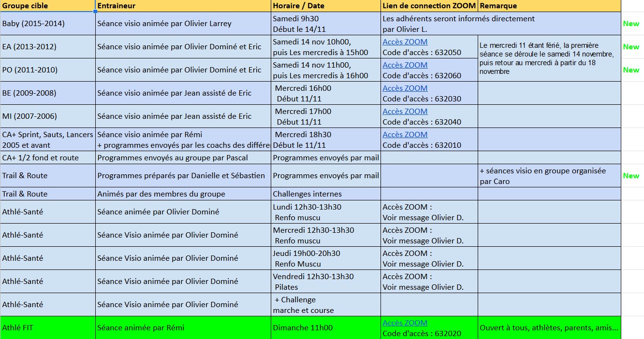
Task: Select the 'CA+ 1/2 fond et route' cell
Action: pyautogui.click(x=48, y=157)
